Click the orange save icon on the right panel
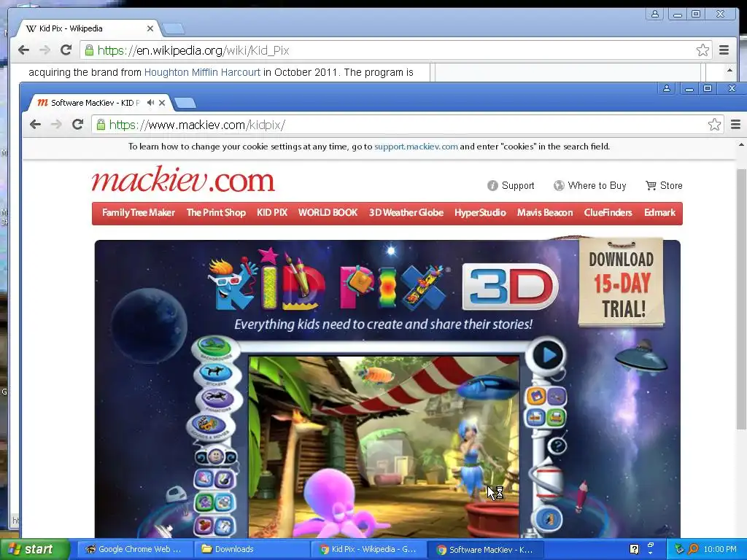747x560 pixels. pos(535,396)
